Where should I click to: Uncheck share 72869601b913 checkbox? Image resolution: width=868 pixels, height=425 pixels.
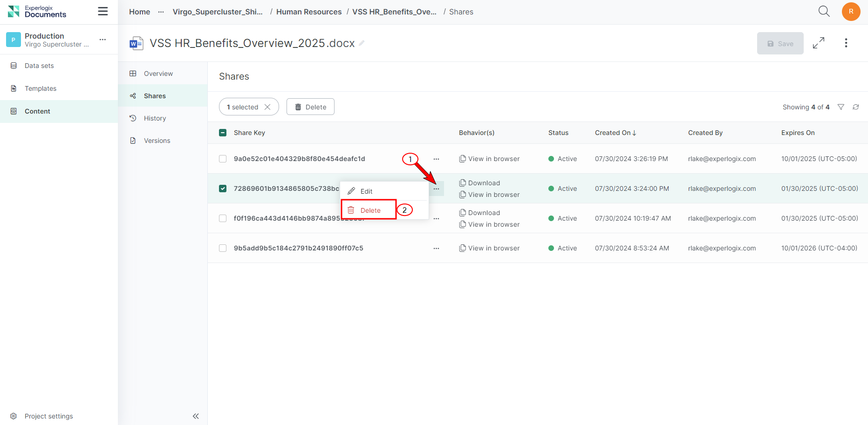click(x=223, y=189)
